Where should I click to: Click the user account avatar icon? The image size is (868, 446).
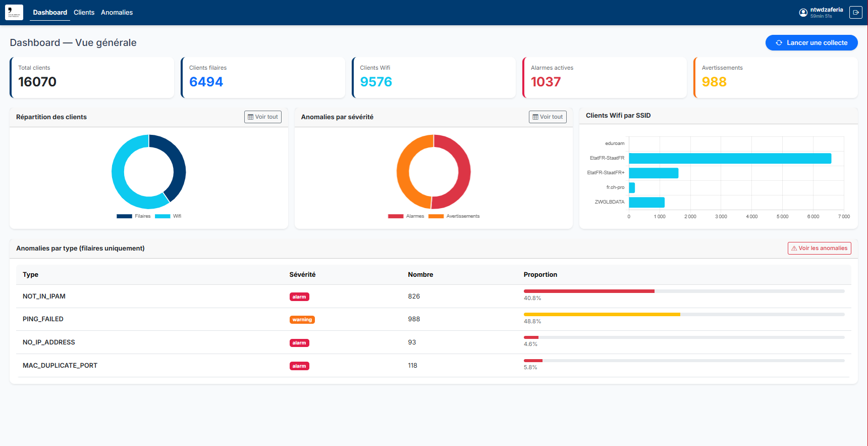click(x=803, y=13)
